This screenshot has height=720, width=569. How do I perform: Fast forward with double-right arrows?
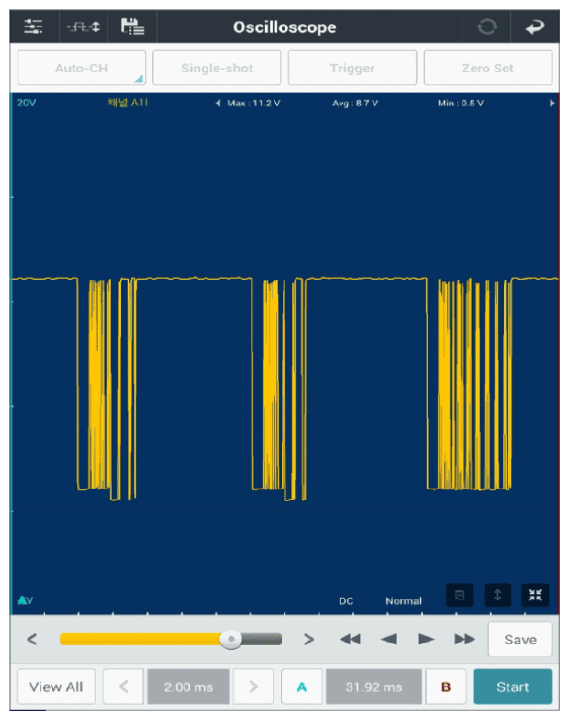(464, 639)
